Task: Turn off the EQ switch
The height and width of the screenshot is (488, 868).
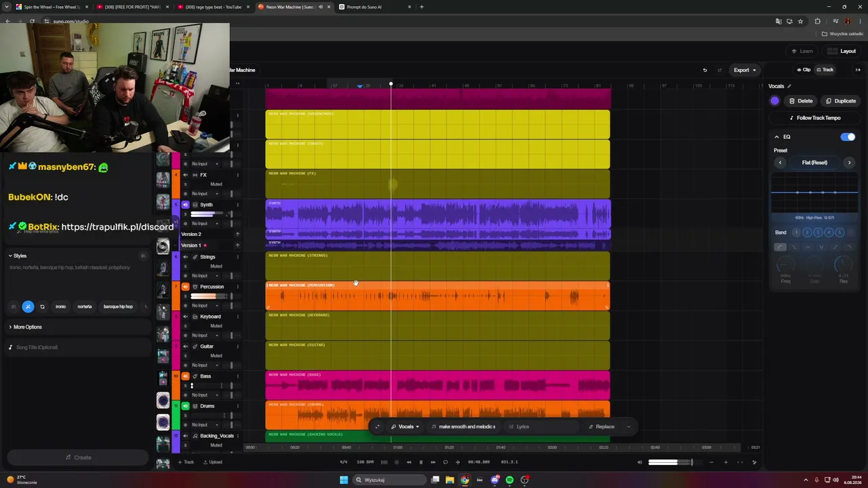Action: [x=848, y=137]
